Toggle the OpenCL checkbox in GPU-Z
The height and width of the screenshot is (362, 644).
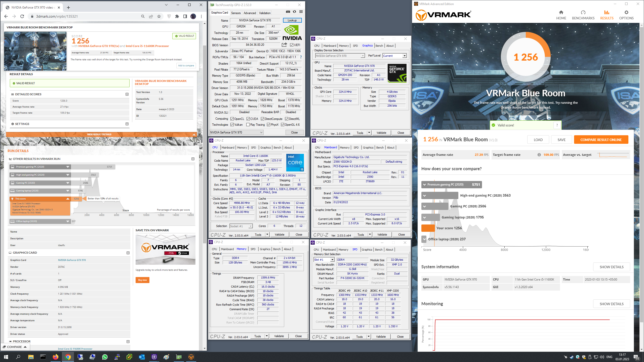coord(232,119)
